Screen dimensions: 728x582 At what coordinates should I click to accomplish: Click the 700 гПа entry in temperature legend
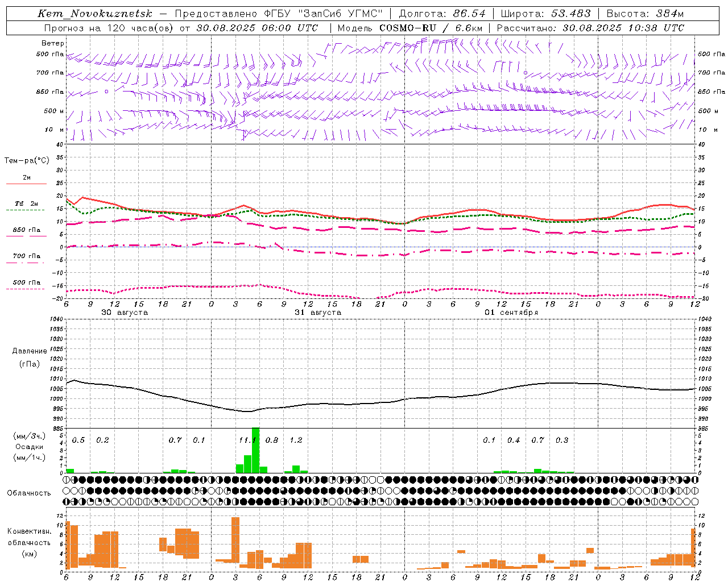click(x=26, y=256)
